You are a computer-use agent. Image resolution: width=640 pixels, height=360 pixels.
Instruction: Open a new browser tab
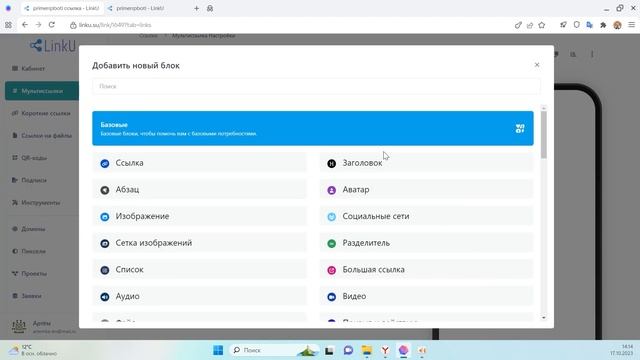196,8
